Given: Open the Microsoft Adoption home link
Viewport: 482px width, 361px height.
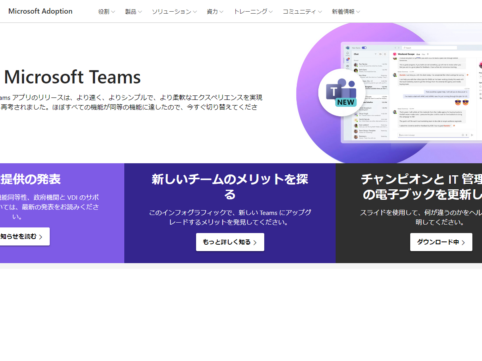Looking at the screenshot, I should [x=40, y=11].
